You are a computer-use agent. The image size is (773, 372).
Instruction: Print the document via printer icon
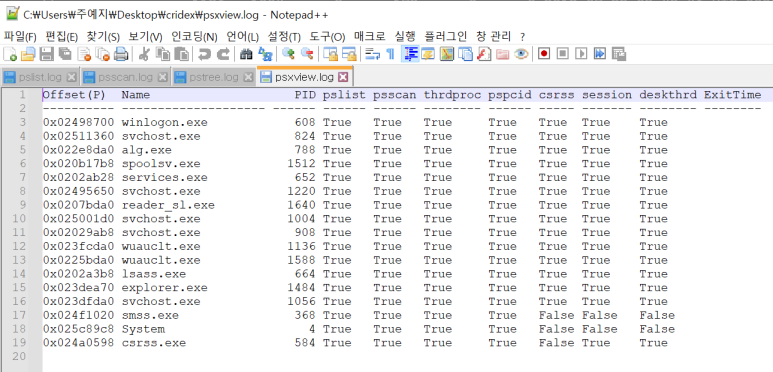[x=121, y=54]
